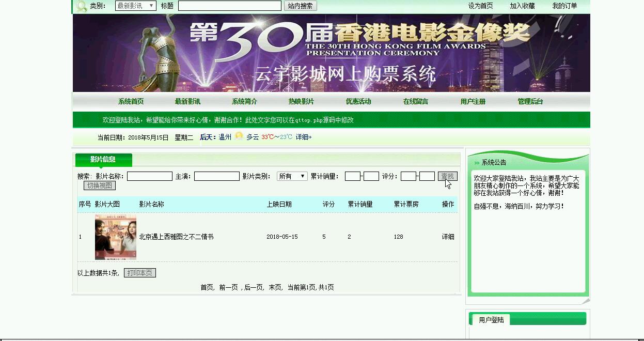
Task: Click the 上映日期 column header
Action: coord(279,204)
